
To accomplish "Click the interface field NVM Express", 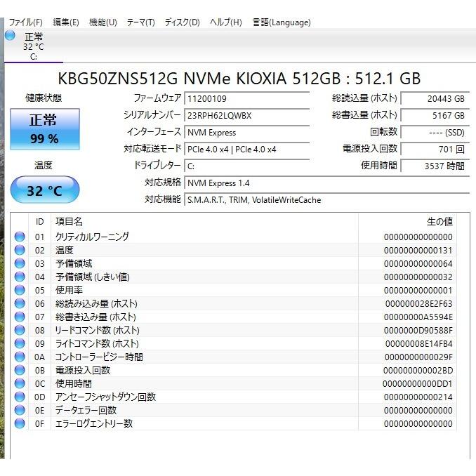I will coord(247,133).
